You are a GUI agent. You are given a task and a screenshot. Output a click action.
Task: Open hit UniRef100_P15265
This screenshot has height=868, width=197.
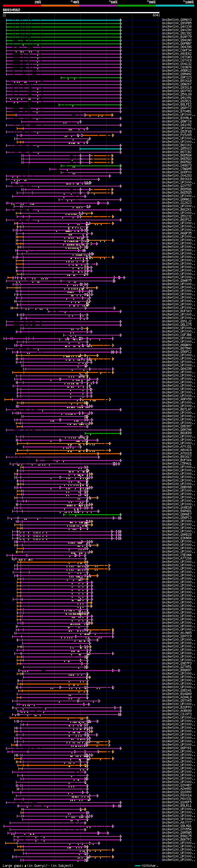(x=177, y=135)
